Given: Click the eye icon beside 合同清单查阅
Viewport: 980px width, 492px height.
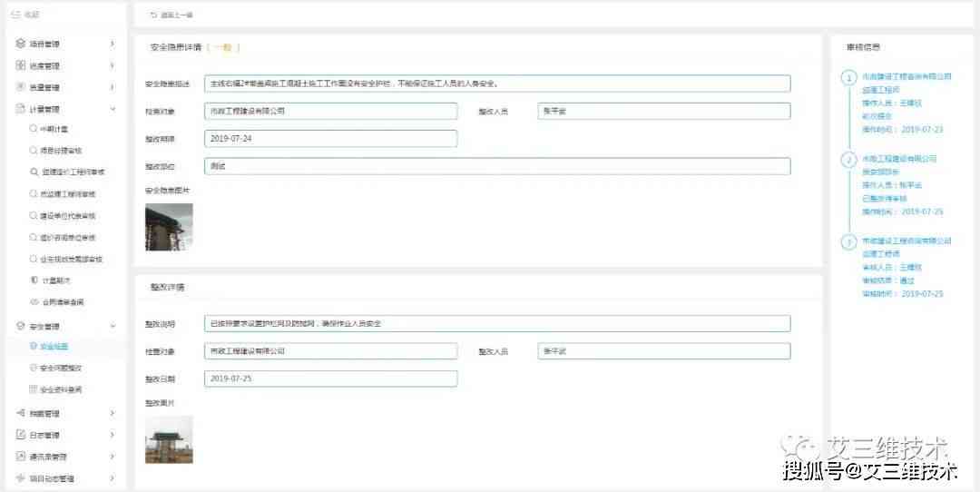Looking at the screenshot, I should (34, 302).
